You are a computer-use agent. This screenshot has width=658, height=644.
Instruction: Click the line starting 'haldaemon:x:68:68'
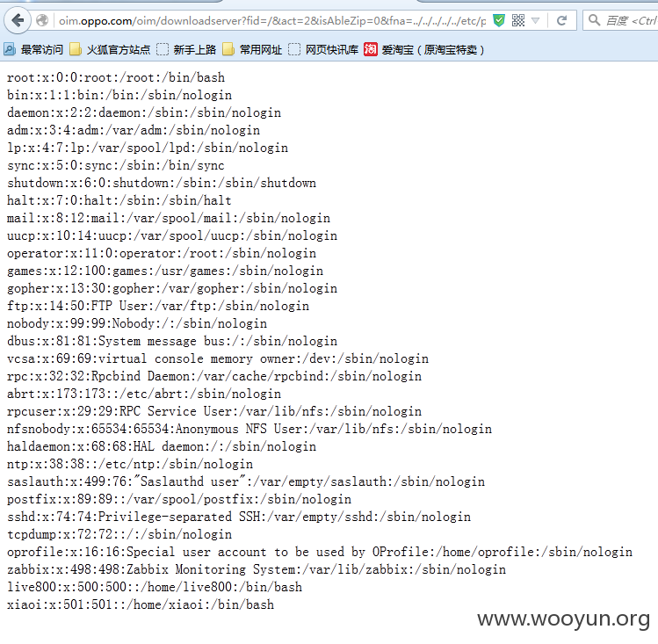coord(162,446)
